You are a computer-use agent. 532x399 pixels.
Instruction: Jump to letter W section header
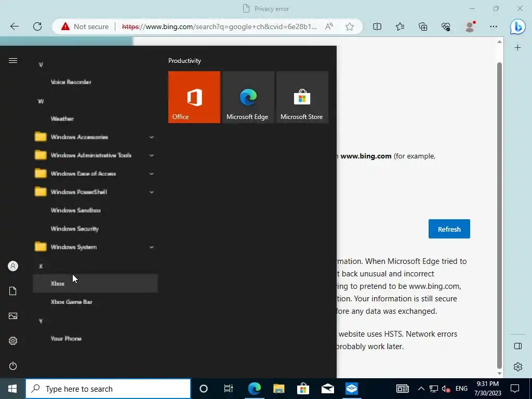pos(41,101)
